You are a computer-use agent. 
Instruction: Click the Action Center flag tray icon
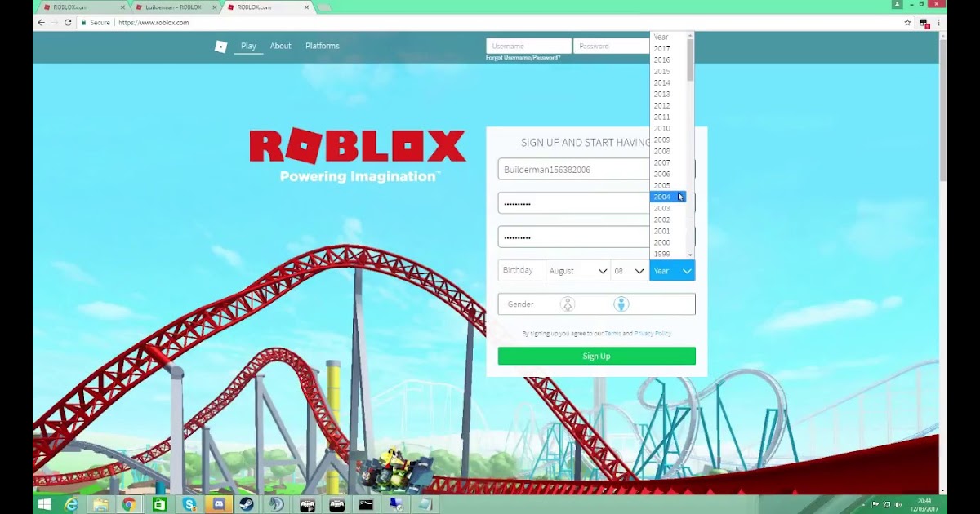(876, 505)
